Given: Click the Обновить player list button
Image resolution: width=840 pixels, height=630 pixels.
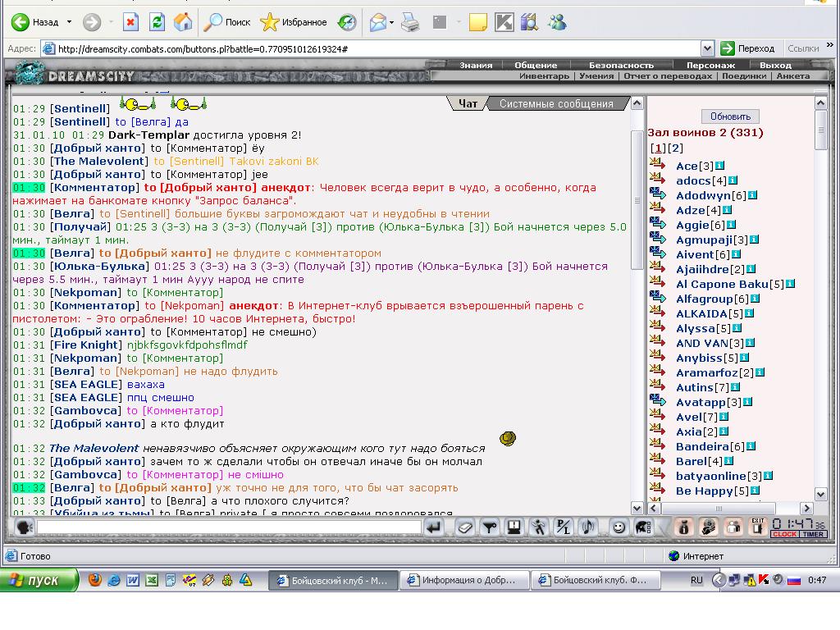Looking at the screenshot, I should [x=730, y=116].
